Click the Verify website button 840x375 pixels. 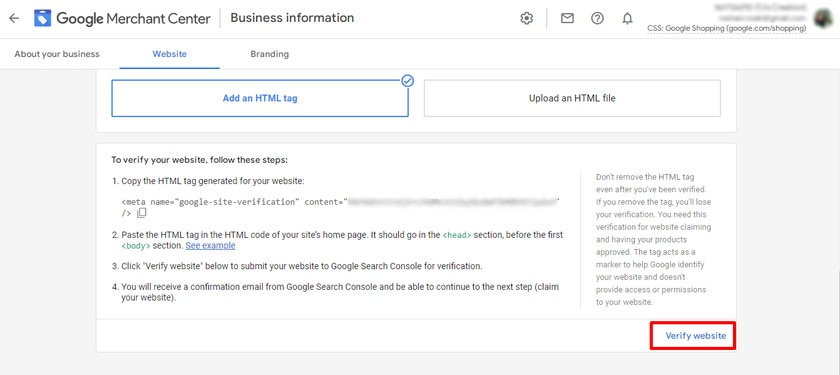(x=695, y=336)
